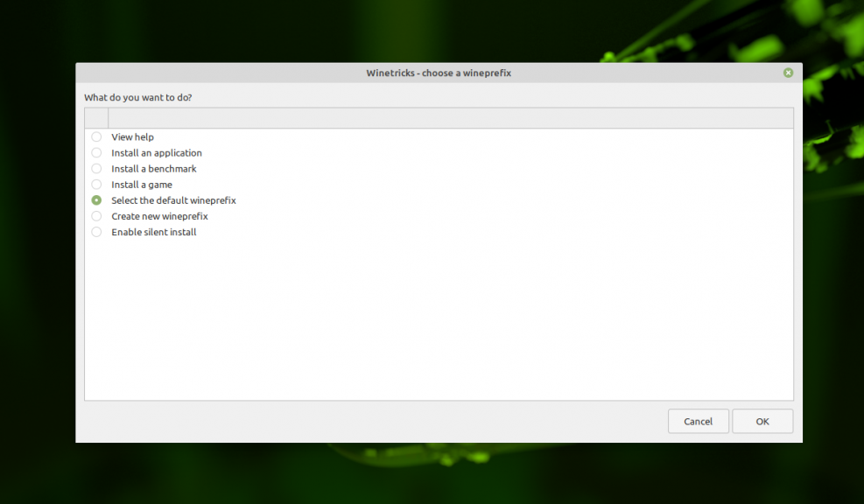
Task: Choose Install an application
Action: [96, 152]
